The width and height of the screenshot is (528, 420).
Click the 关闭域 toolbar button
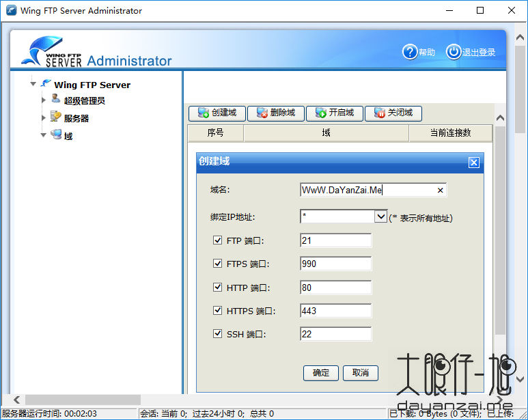pos(393,113)
